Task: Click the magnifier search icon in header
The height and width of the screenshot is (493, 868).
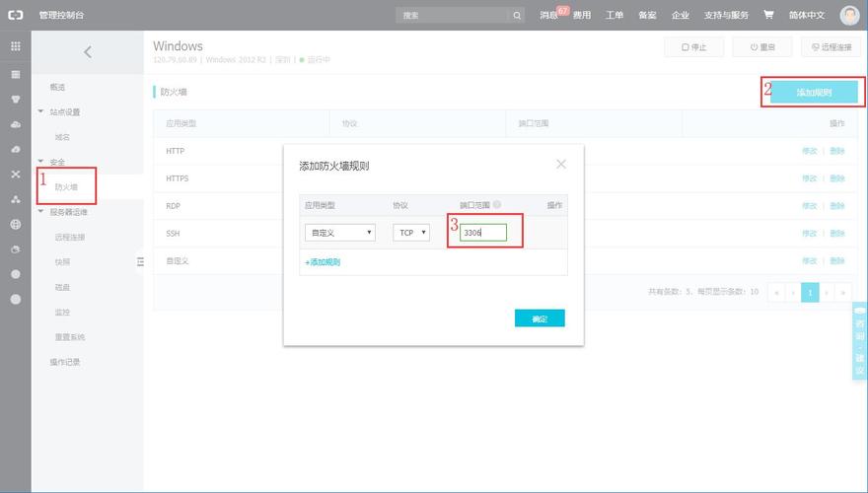Action: tap(517, 16)
